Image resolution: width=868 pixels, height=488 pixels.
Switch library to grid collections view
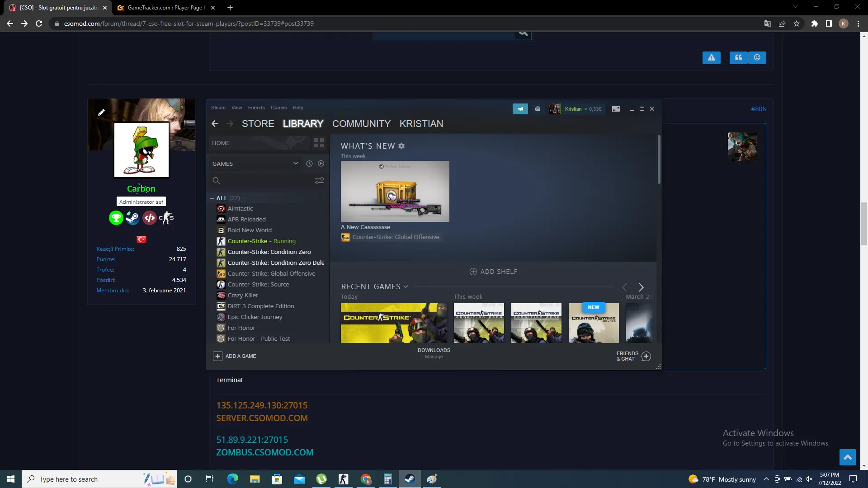[319, 143]
